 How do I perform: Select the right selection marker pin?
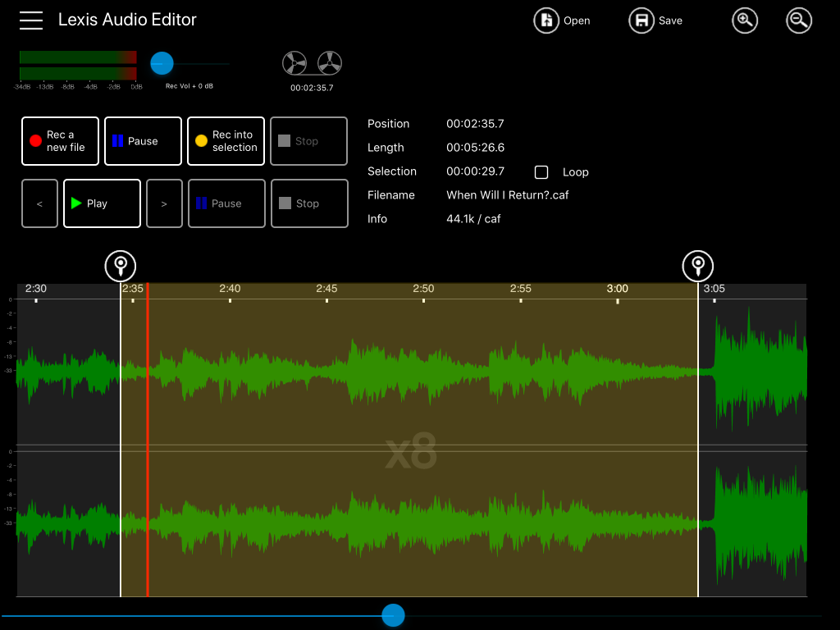tap(697, 266)
